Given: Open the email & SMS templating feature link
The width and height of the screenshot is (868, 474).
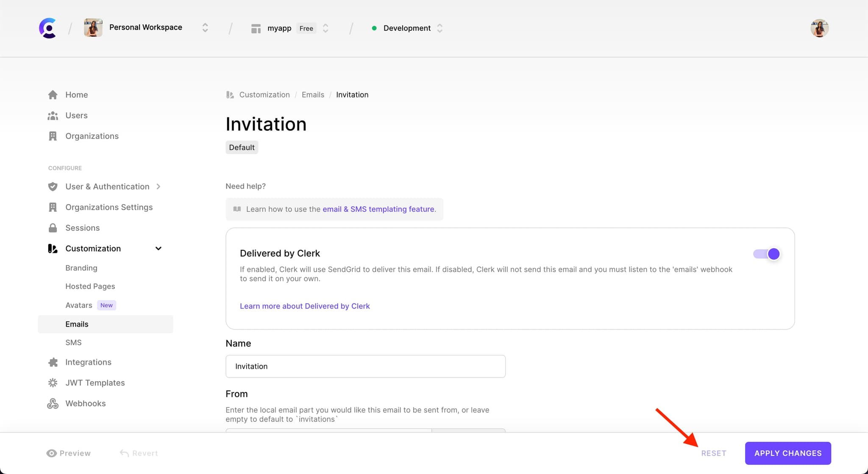Looking at the screenshot, I should [378, 209].
